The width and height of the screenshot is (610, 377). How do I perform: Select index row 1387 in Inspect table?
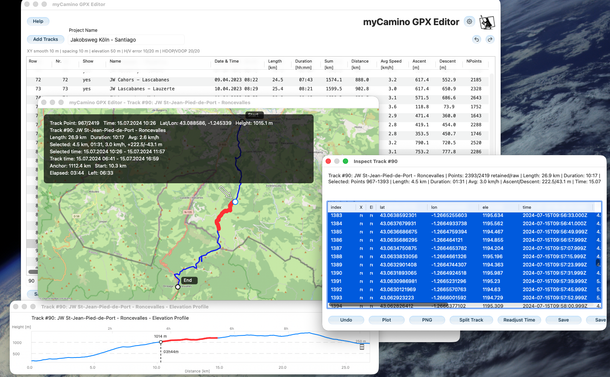click(464, 248)
